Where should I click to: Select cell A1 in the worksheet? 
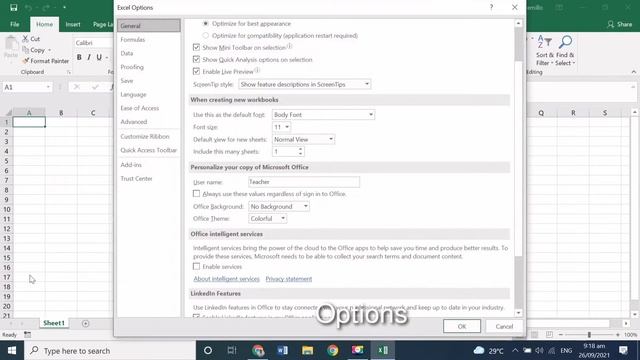pos(29,122)
